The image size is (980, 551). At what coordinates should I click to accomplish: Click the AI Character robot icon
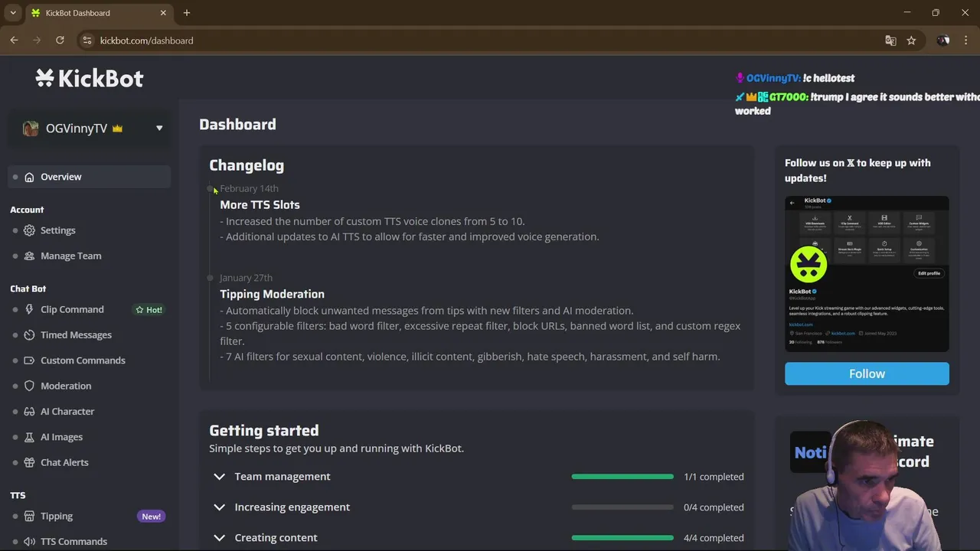[x=29, y=412]
